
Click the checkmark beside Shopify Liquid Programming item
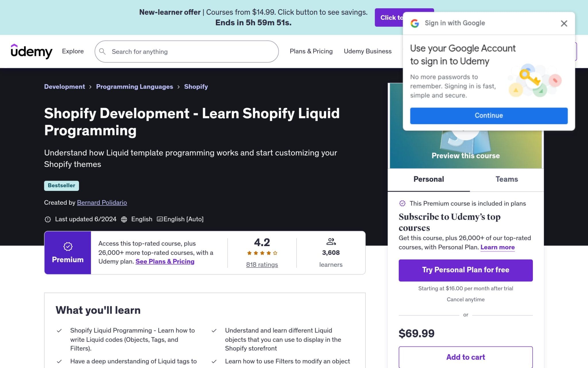(x=59, y=331)
